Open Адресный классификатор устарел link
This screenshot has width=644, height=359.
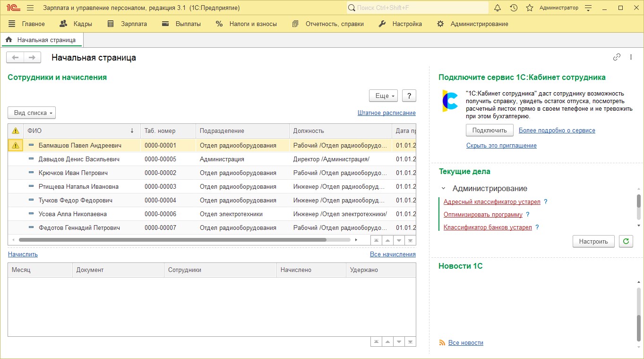pos(492,201)
